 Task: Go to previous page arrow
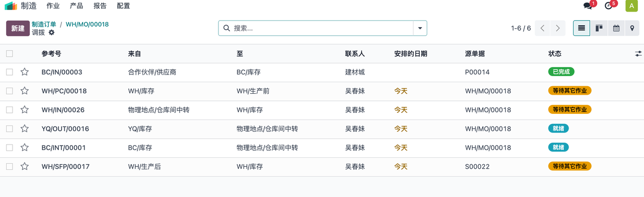[x=542, y=28]
